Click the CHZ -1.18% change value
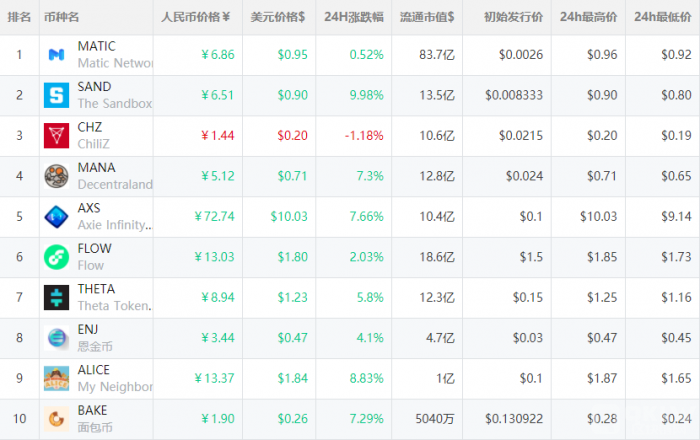The width and height of the screenshot is (700, 440). [x=364, y=136]
